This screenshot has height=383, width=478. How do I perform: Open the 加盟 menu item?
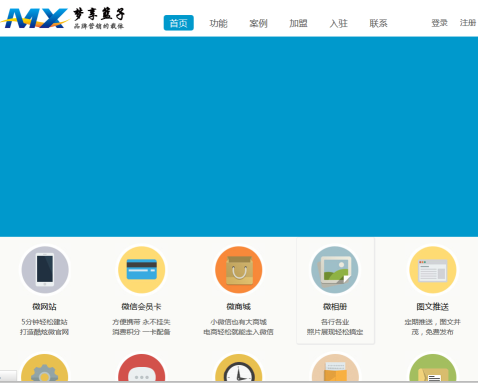point(299,23)
